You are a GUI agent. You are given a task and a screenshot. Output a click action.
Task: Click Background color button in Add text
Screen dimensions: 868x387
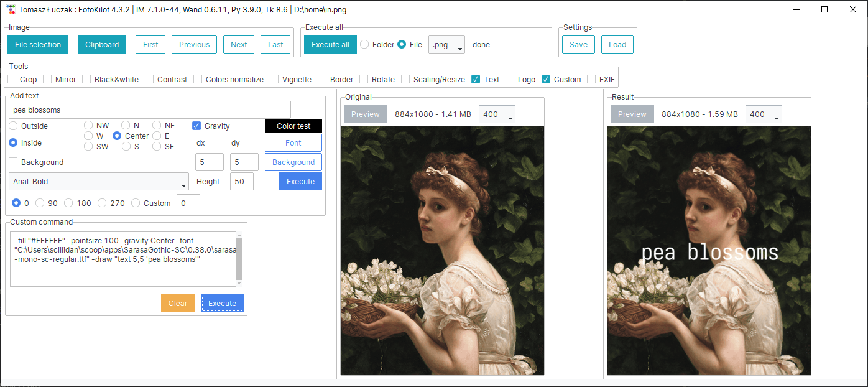click(x=293, y=162)
